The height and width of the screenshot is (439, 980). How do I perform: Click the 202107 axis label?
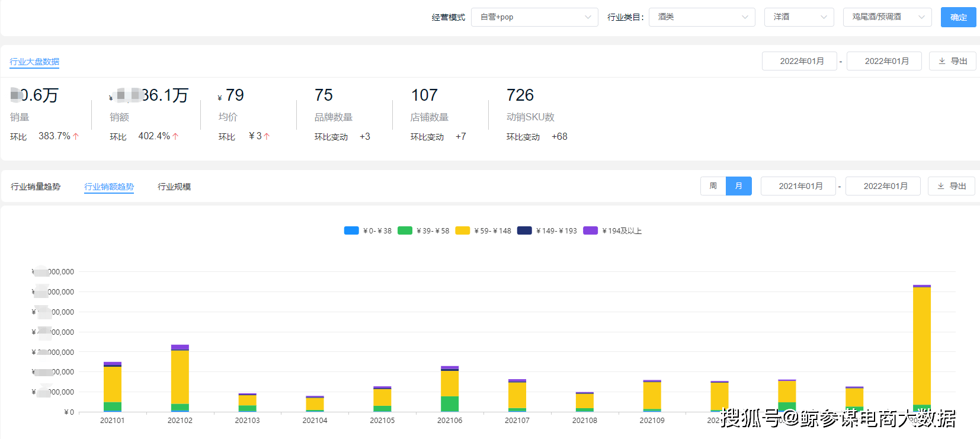pyautogui.click(x=517, y=421)
